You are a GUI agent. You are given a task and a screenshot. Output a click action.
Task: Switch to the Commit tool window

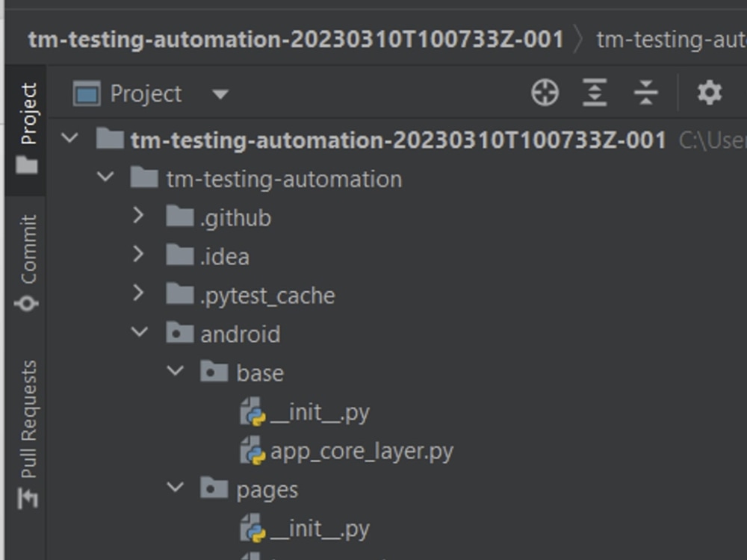point(27,246)
